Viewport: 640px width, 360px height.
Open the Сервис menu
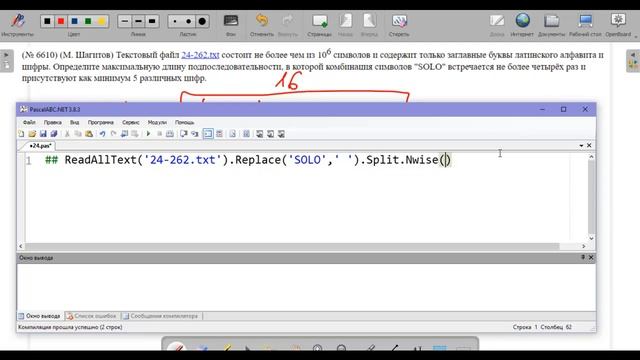point(131,122)
